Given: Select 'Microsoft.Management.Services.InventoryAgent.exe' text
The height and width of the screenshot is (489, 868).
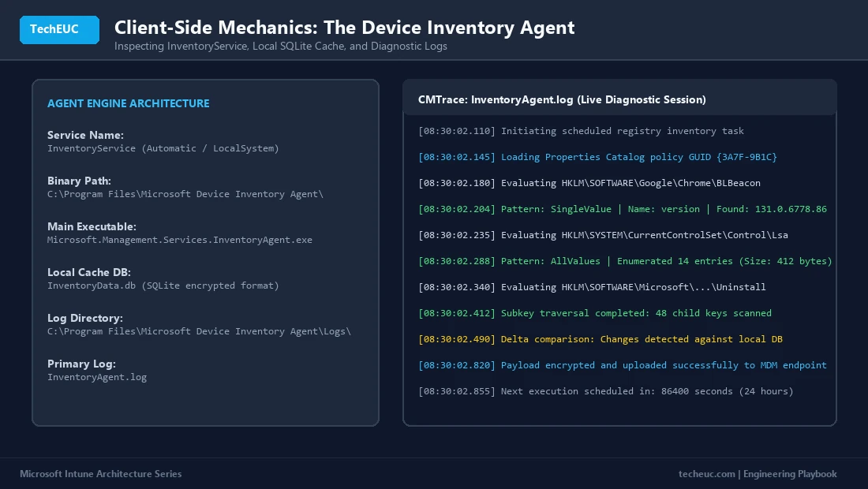Looking at the screenshot, I should (180, 240).
